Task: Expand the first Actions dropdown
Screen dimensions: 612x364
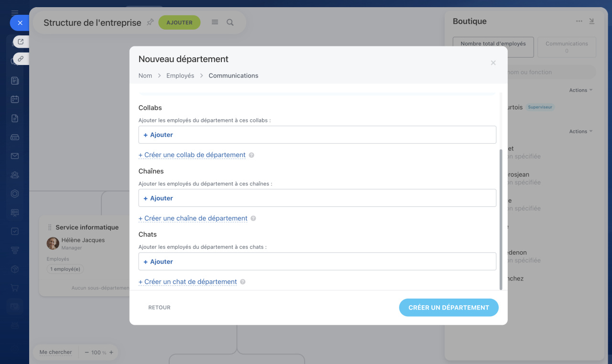Action: tap(580, 90)
